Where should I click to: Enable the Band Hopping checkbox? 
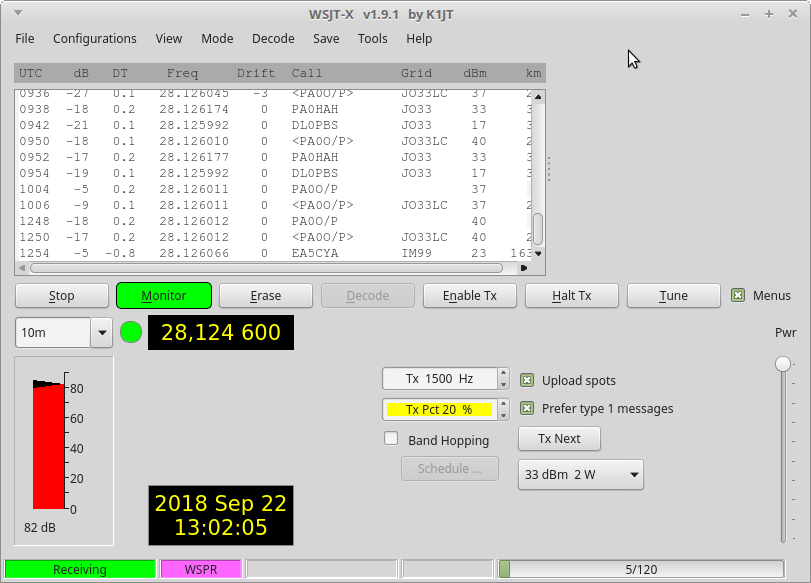pyautogui.click(x=391, y=439)
